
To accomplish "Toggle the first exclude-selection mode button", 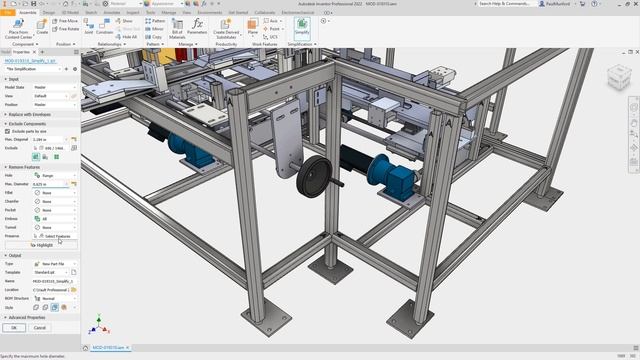I will point(36,157).
